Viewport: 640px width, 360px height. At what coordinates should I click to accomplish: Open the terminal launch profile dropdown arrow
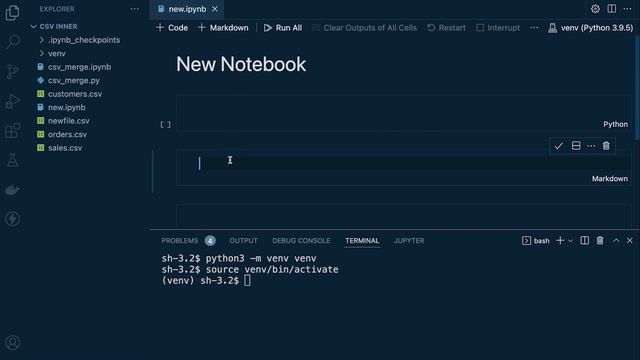570,241
